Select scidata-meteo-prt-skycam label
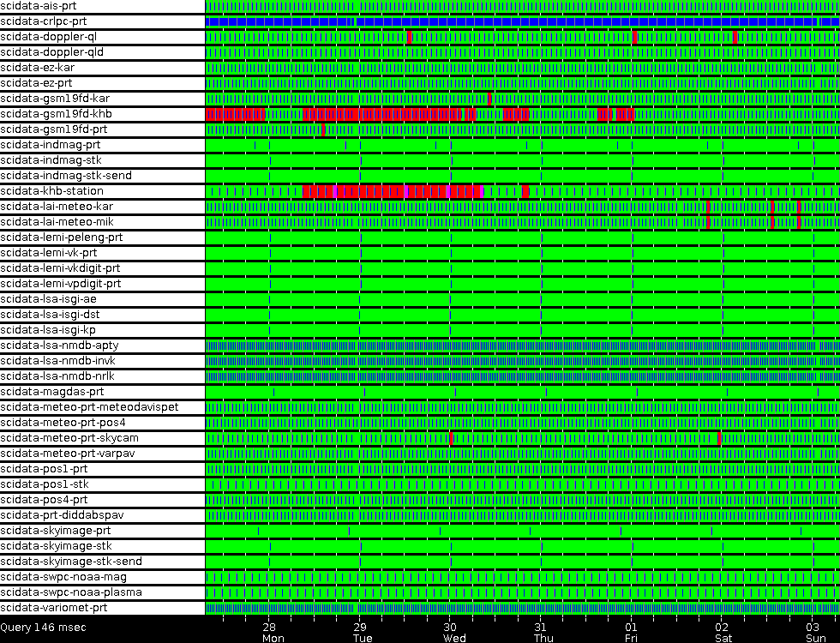Viewport: 840px width, 643px height. [69, 438]
